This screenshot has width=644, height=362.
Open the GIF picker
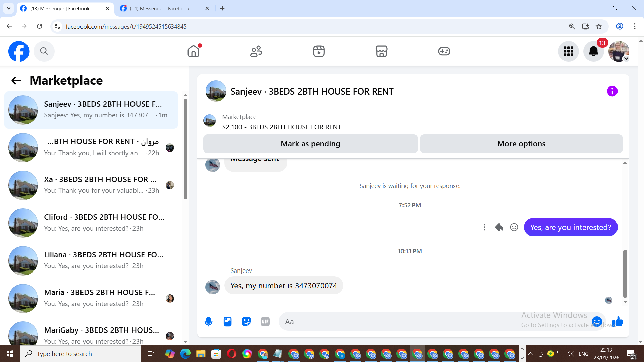click(265, 322)
